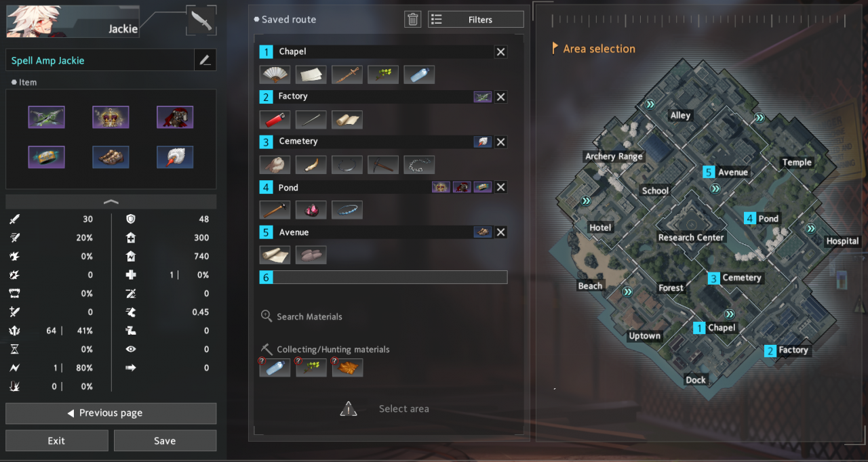Select the Archery Range area on the map
This screenshot has width=868, height=462.
614,156
